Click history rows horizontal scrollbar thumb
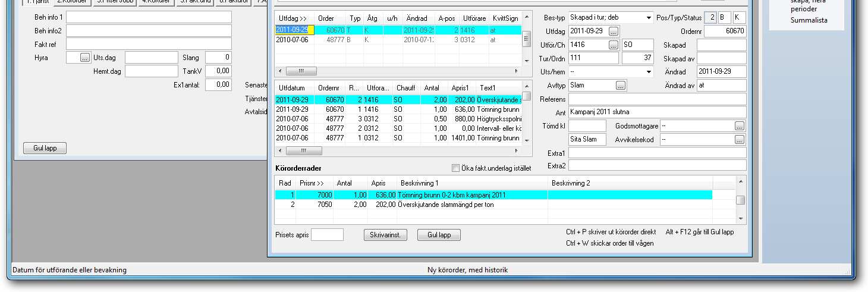868x292 pixels. (x=304, y=151)
